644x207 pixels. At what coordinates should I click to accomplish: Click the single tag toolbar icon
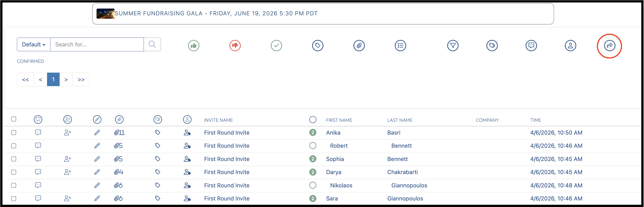click(317, 46)
